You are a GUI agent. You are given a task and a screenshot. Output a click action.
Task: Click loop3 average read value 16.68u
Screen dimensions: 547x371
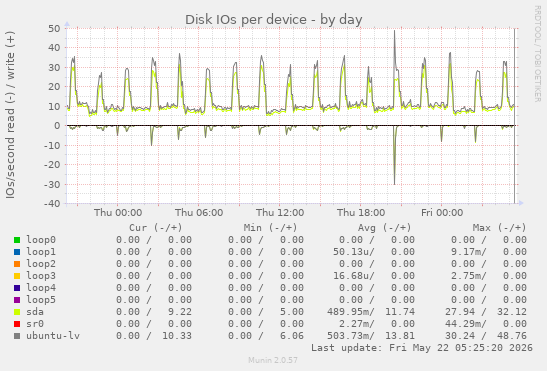pyautogui.click(x=353, y=276)
